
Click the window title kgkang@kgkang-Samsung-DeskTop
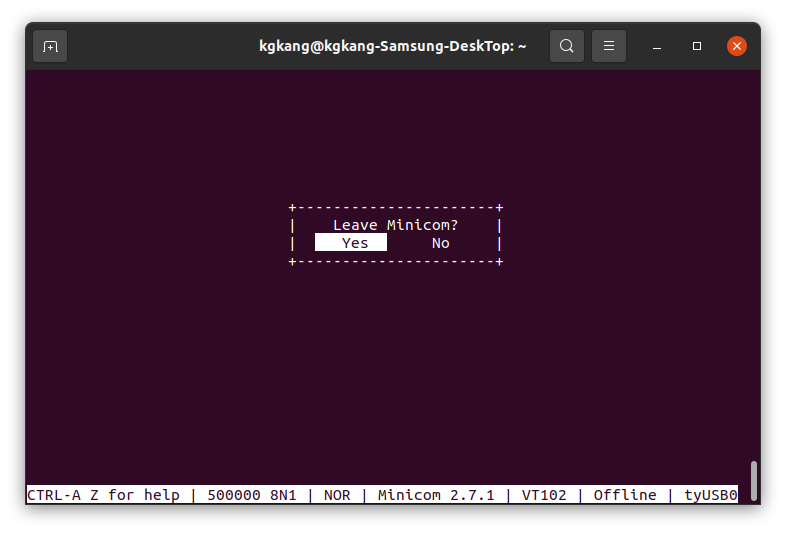point(392,46)
